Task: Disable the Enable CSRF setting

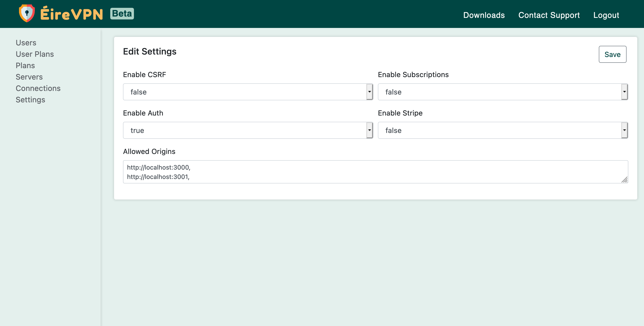Action: [248, 92]
